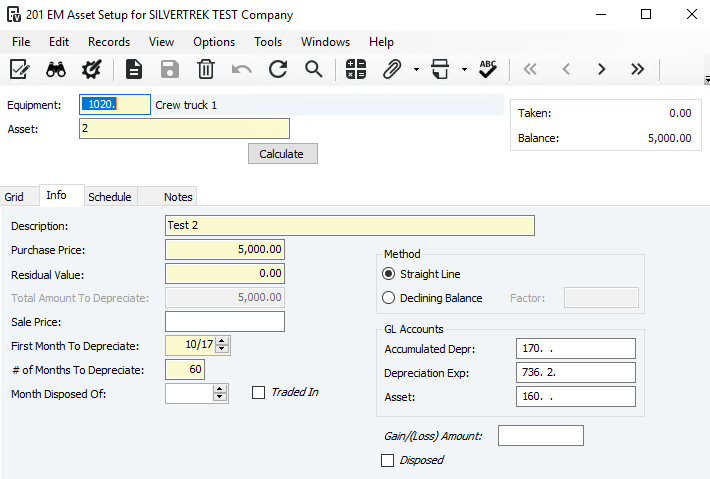Increase Month Disposed Of spinner
710x479 pixels.
pos(220,389)
